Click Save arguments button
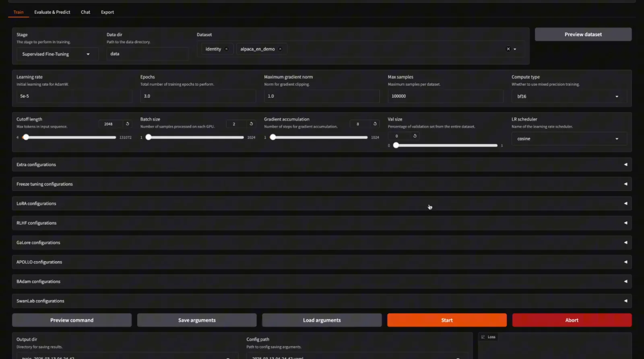 (197, 320)
